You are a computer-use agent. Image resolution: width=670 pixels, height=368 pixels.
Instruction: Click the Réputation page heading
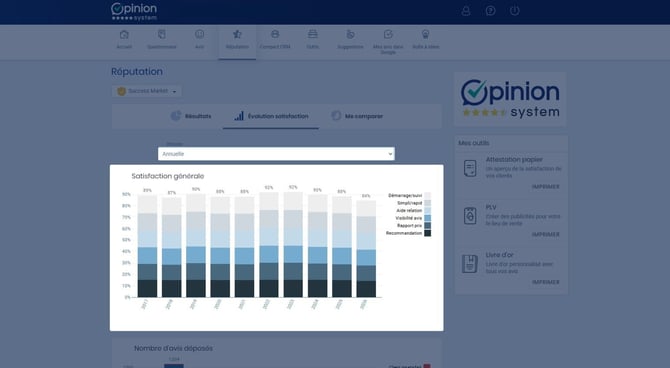[137, 71]
